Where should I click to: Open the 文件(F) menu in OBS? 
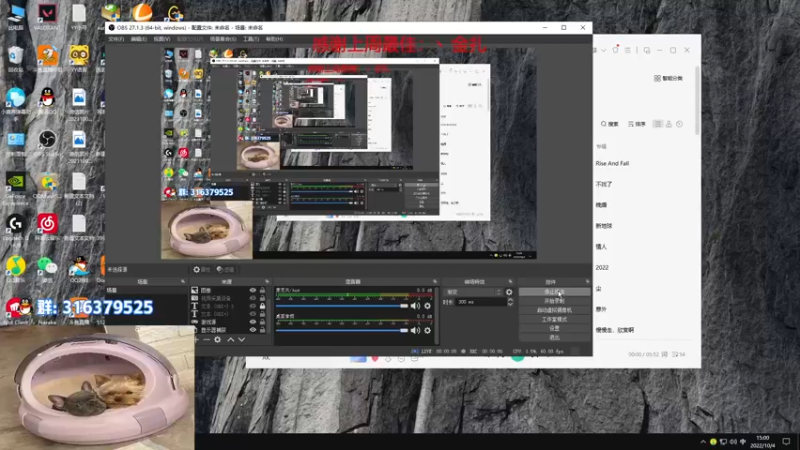pyautogui.click(x=116, y=39)
